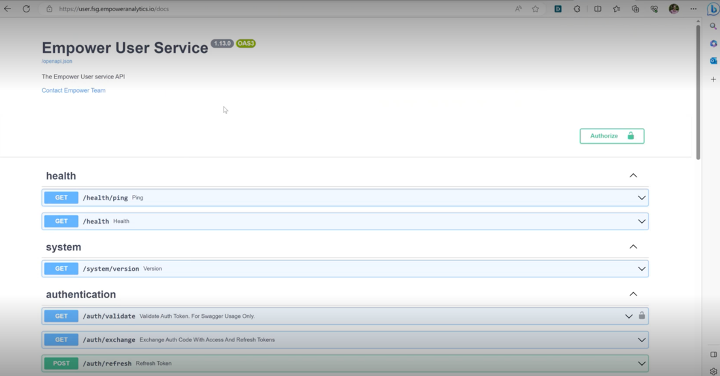Image resolution: width=720 pixels, height=376 pixels.
Task: Expand the POST /auth/refresh endpoint chevron
Action: pyautogui.click(x=641, y=364)
